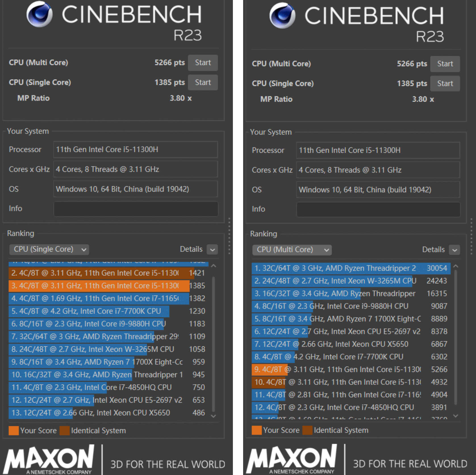The height and width of the screenshot is (475, 476).
Task: Select Threadripper 16C/32T row scoring 16315
Action: (x=351, y=294)
